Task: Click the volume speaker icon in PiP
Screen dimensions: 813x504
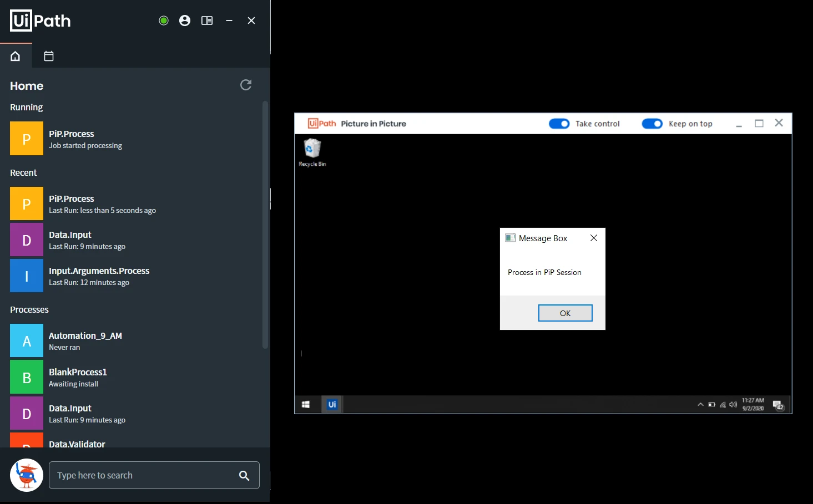Action: (733, 405)
